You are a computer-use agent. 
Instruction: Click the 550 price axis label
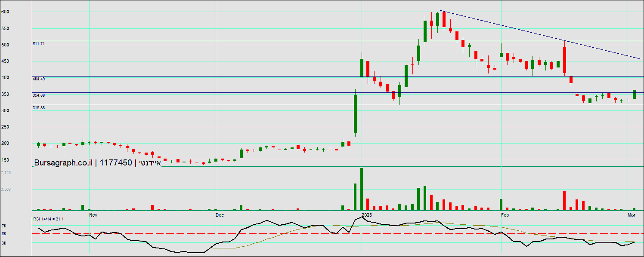pos(5,28)
